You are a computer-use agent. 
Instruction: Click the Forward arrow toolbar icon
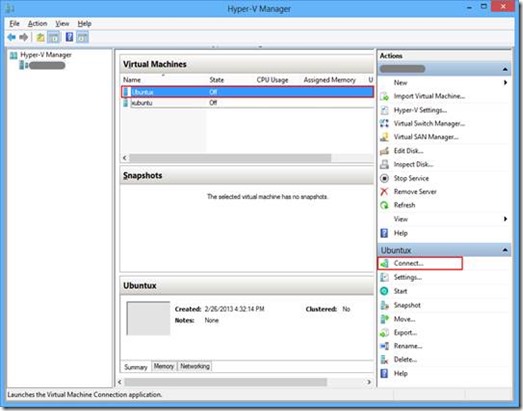click(24, 37)
